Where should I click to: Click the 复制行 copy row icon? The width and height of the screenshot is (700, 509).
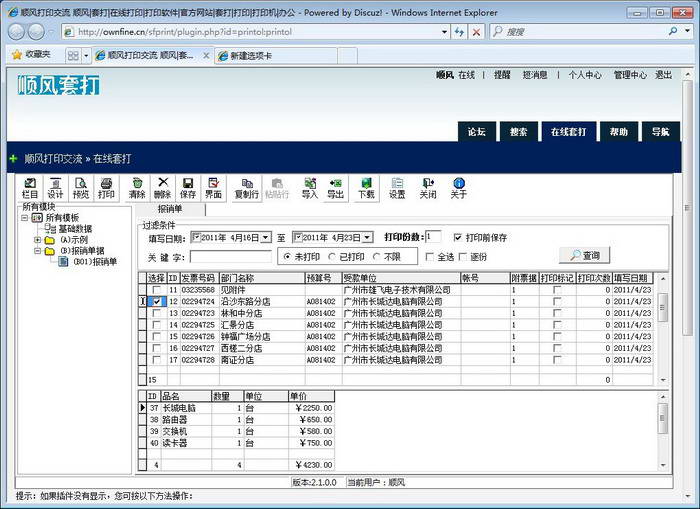pos(247,188)
